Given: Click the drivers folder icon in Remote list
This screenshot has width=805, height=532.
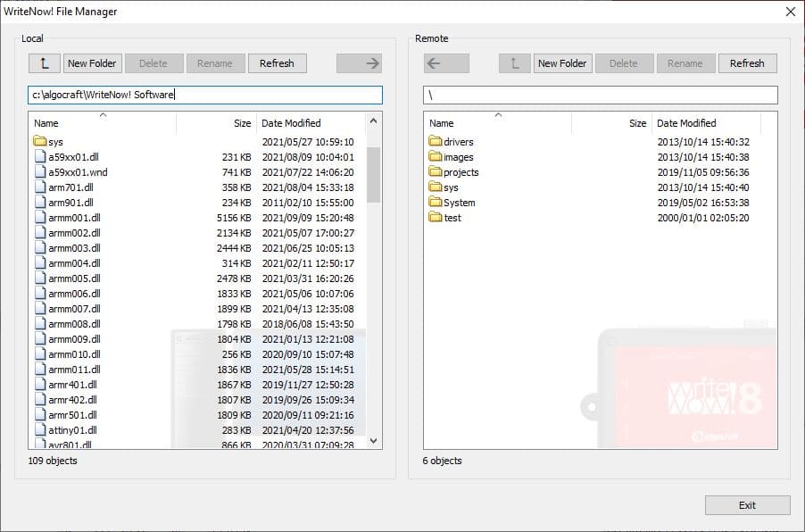Looking at the screenshot, I should tap(436, 141).
